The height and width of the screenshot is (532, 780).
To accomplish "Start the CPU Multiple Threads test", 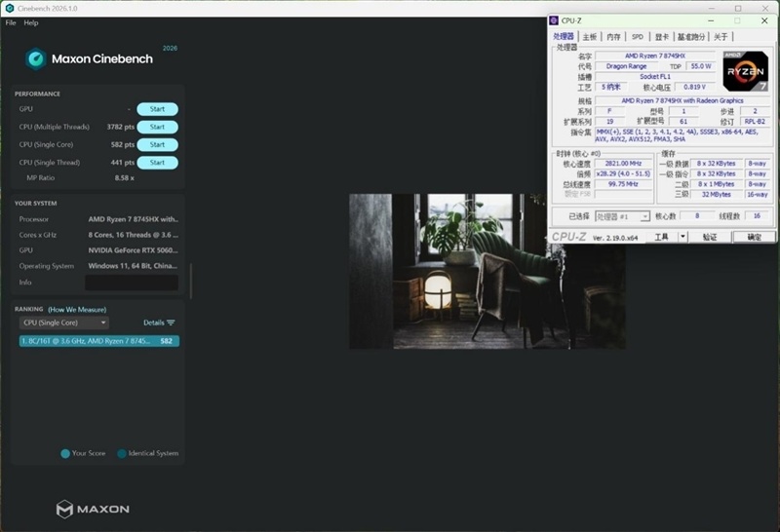I will click(x=157, y=127).
